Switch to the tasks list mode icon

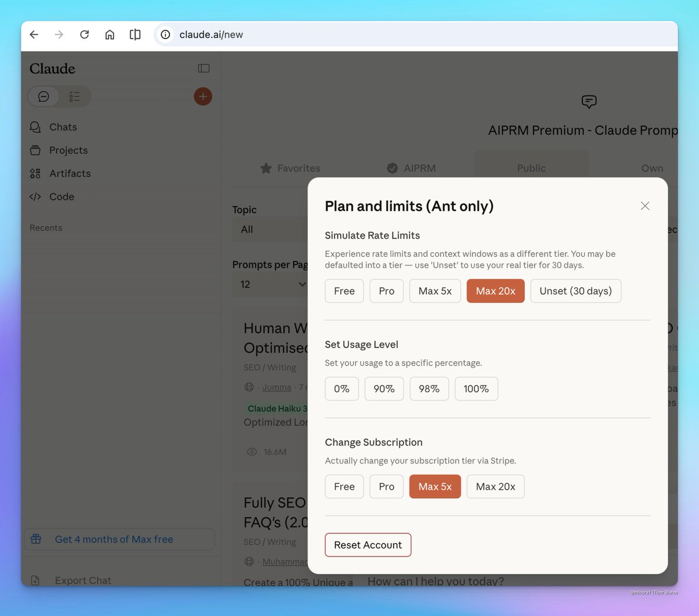75,97
